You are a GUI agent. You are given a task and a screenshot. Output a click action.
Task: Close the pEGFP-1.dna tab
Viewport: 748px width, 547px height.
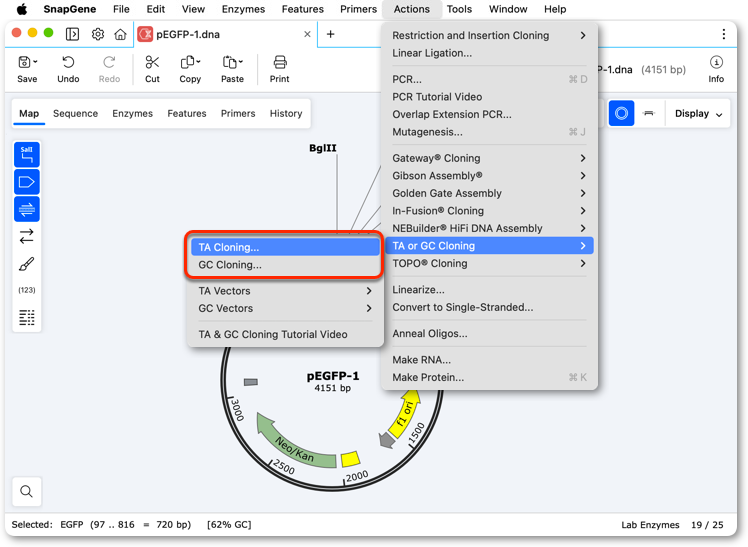[x=307, y=34]
